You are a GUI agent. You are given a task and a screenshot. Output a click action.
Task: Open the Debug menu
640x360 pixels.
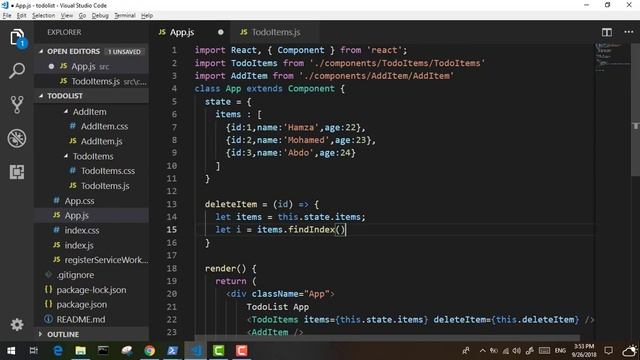[x=100, y=16]
